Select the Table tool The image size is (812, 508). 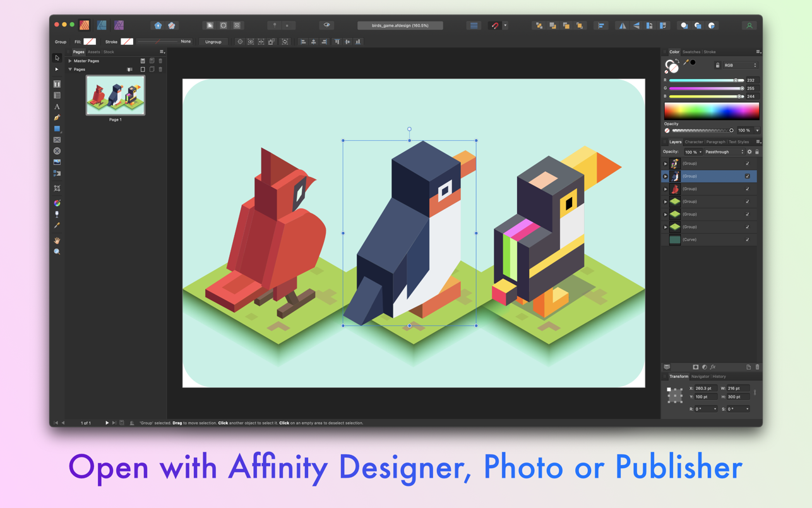(57, 95)
